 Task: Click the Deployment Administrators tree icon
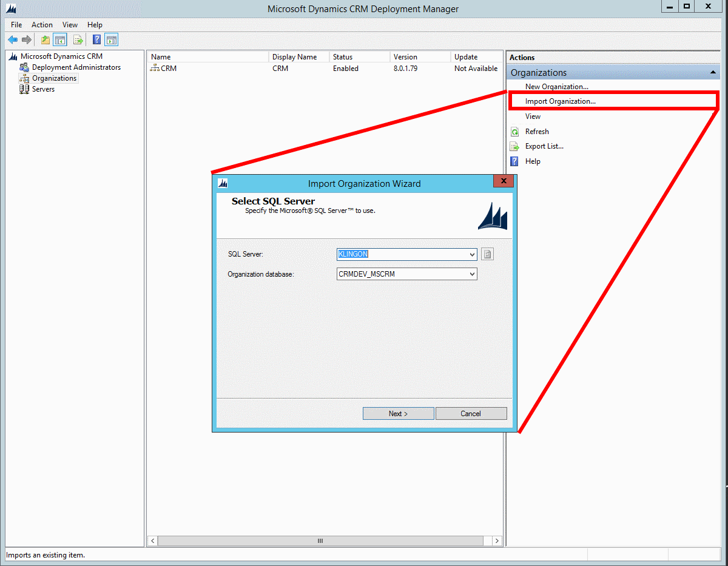(x=24, y=67)
